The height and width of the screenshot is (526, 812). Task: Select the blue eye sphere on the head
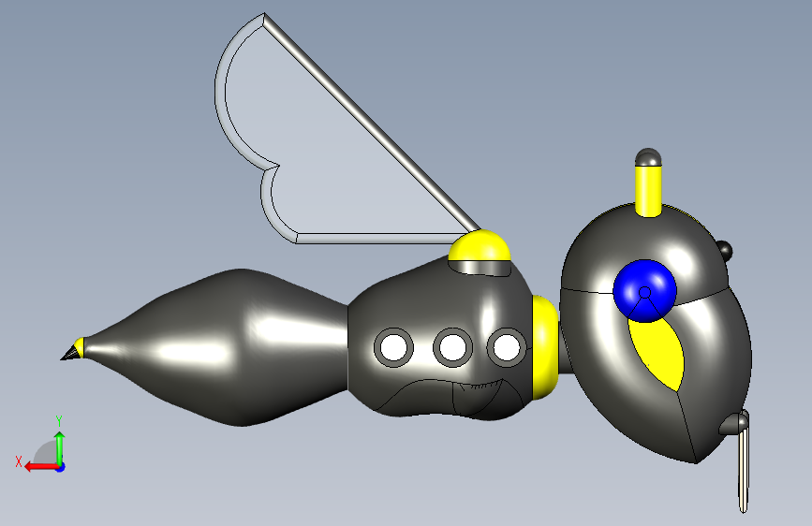[x=644, y=291]
